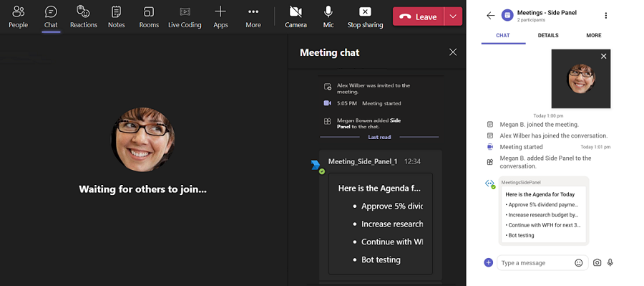This screenshot has width=644, height=286.
Task: Launch the Live Coding app
Action: click(185, 17)
